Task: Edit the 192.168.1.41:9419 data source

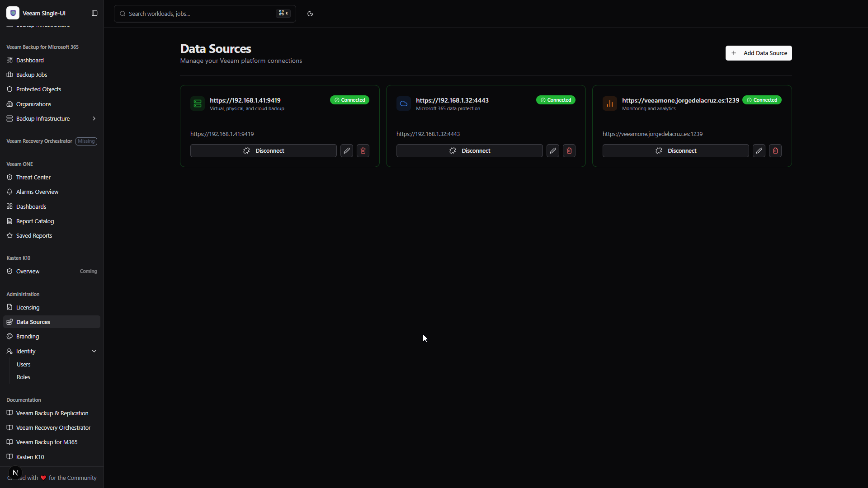Action: [347, 151]
